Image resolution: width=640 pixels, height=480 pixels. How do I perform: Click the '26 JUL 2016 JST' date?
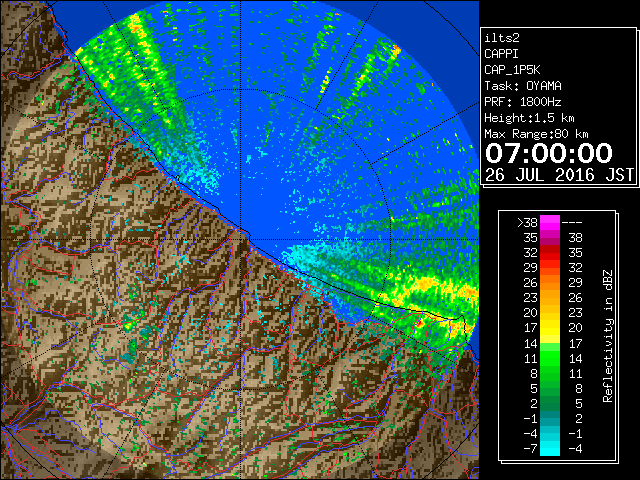[559, 175]
